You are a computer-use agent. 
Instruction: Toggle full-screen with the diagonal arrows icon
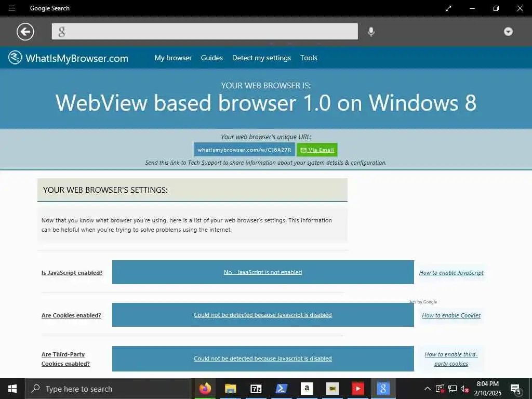pos(448,8)
